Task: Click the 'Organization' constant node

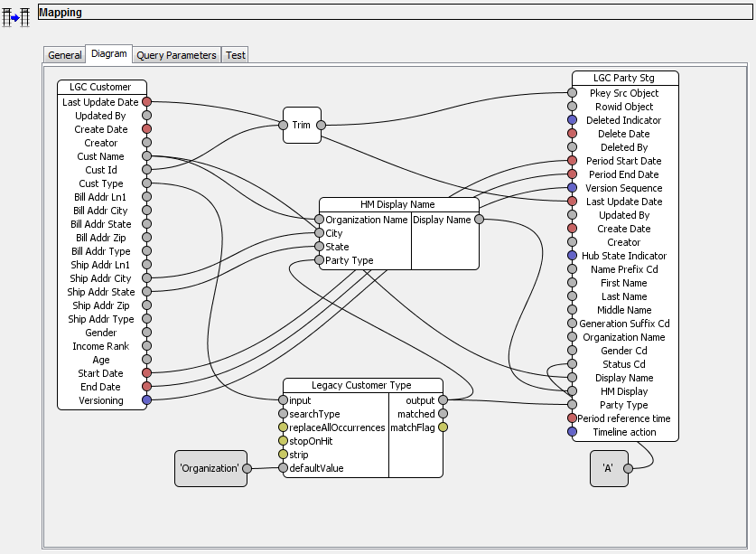Action: tap(210, 469)
